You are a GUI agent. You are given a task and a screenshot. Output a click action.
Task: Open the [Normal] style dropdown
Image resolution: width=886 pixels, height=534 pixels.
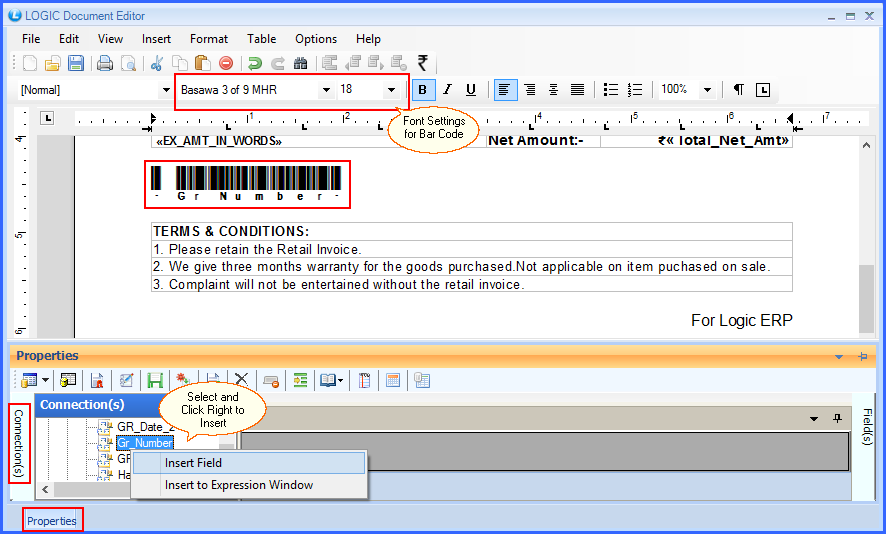[166, 90]
